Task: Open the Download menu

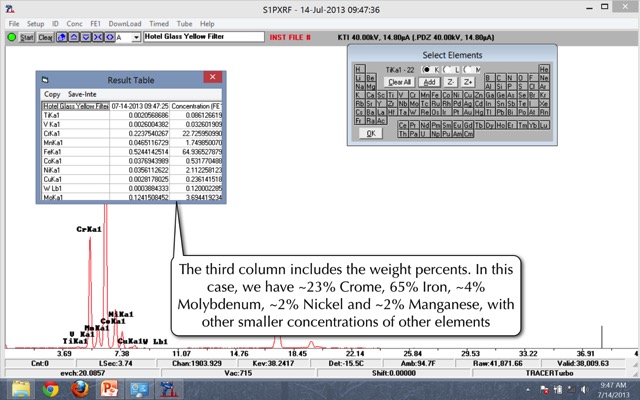Action: (125, 22)
